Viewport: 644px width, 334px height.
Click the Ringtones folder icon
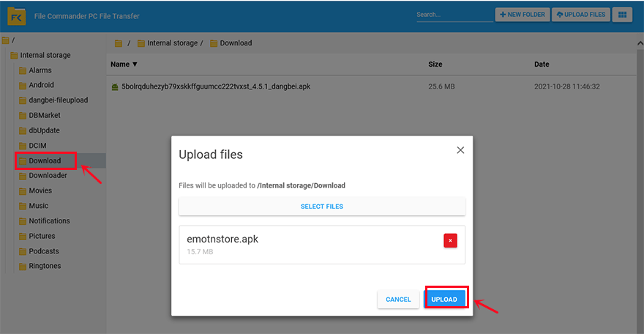[x=23, y=267]
